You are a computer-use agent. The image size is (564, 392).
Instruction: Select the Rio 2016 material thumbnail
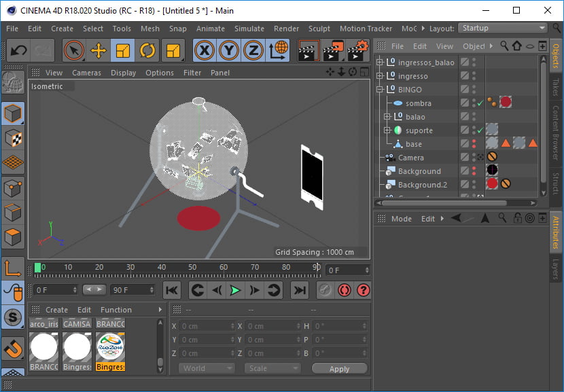111,347
